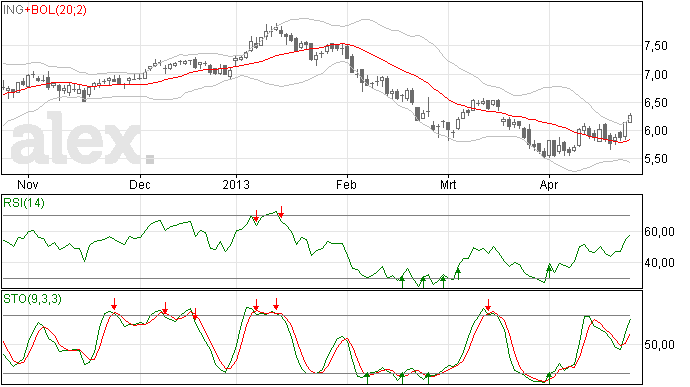The image size is (690, 387).
Task: Select the Feb date axis label
Action: [x=346, y=184]
